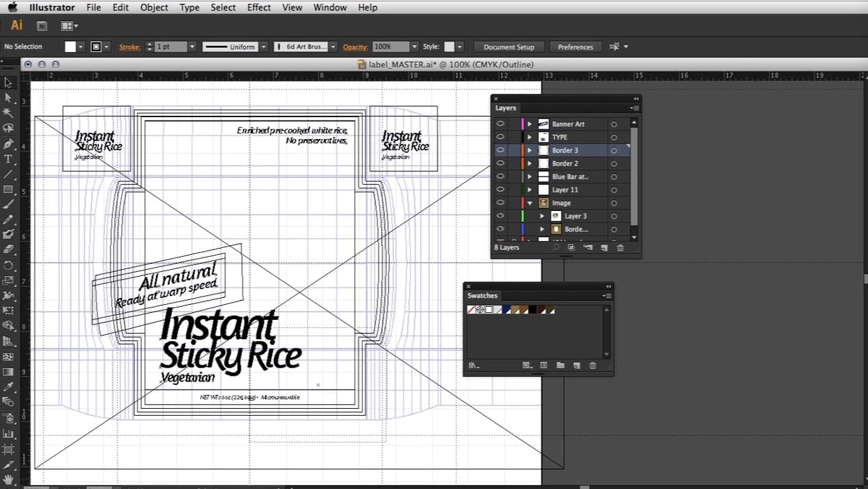Collapse the Image layer group
Screen dimensions: 868x489
[x=530, y=203]
